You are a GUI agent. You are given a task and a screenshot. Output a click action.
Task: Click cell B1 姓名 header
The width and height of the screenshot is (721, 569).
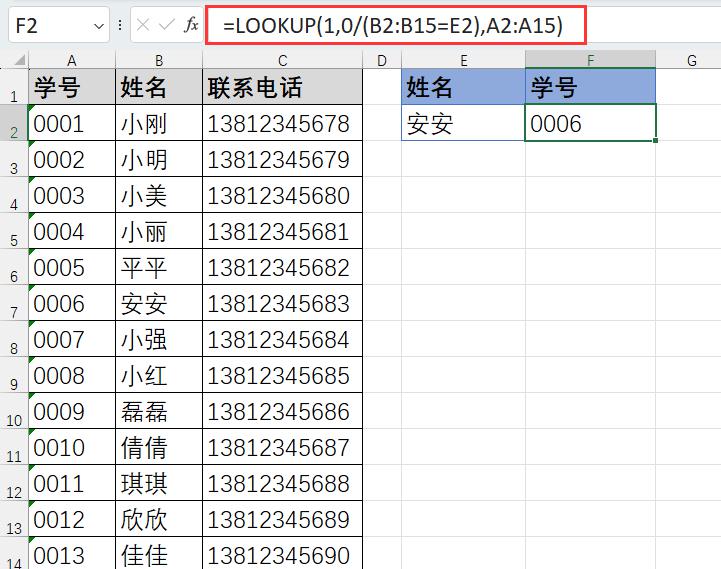point(159,86)
